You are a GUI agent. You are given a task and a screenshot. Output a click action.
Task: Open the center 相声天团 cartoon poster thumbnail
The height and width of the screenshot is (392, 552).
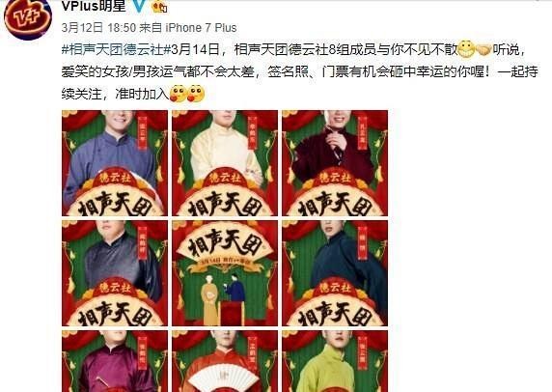click(225, 273)
